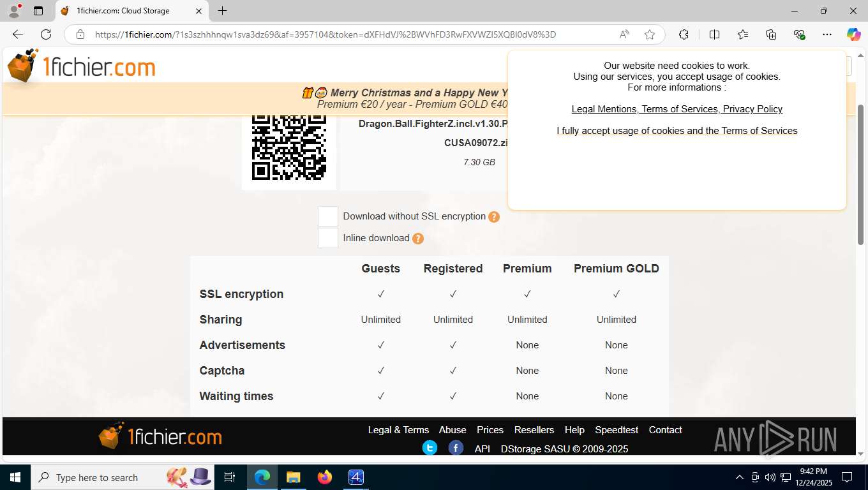Screen dimensions: 868x490
Task: Open Legal & Terms footer link
Action: click(398, 430)
